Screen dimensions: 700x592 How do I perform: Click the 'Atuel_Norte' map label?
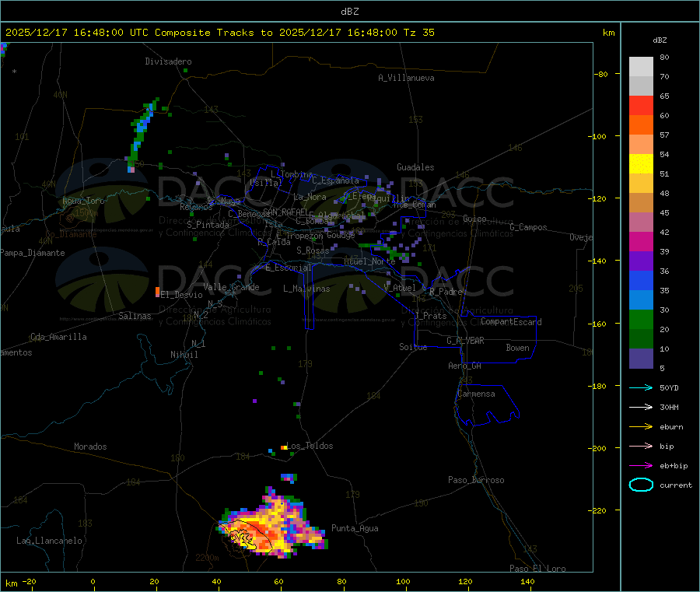pyautogui.click(x=369, y=261)
